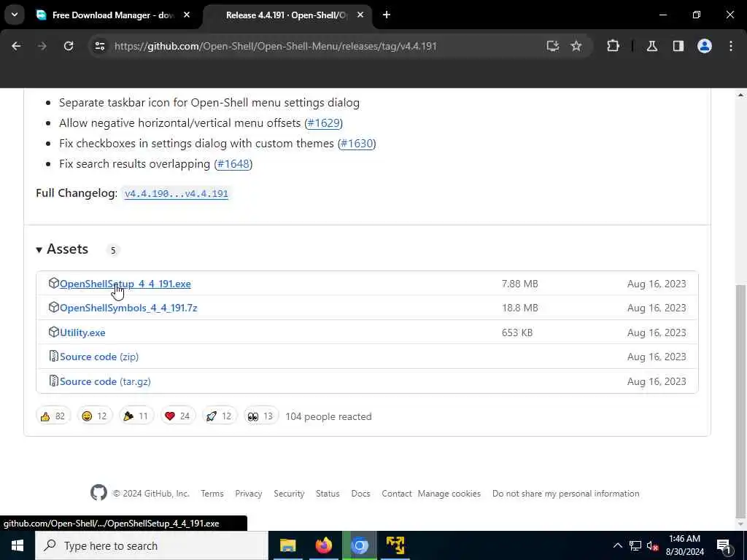Close the Release 4.4.191 tab

pyautogui.click(x=360, y=15)
